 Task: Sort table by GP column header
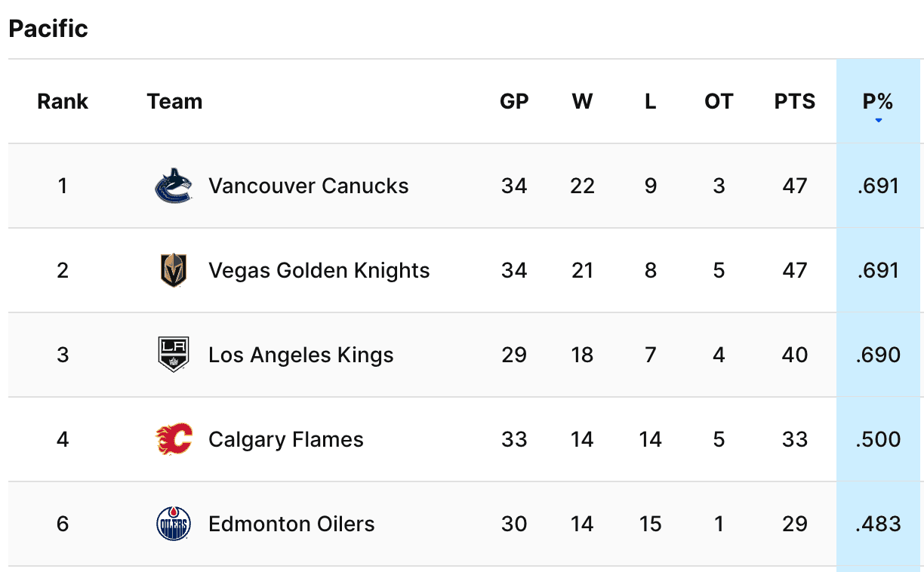pos(514,101)
